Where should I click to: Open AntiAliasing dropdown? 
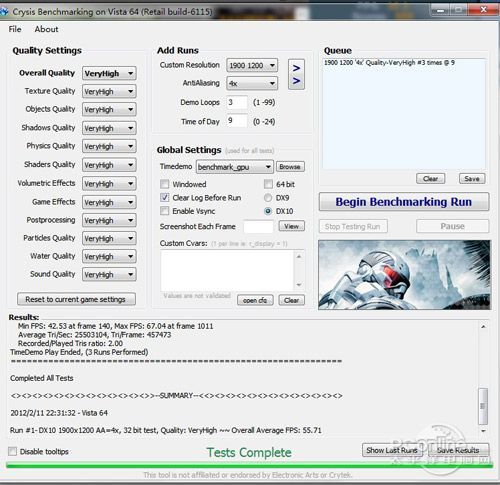252,83
